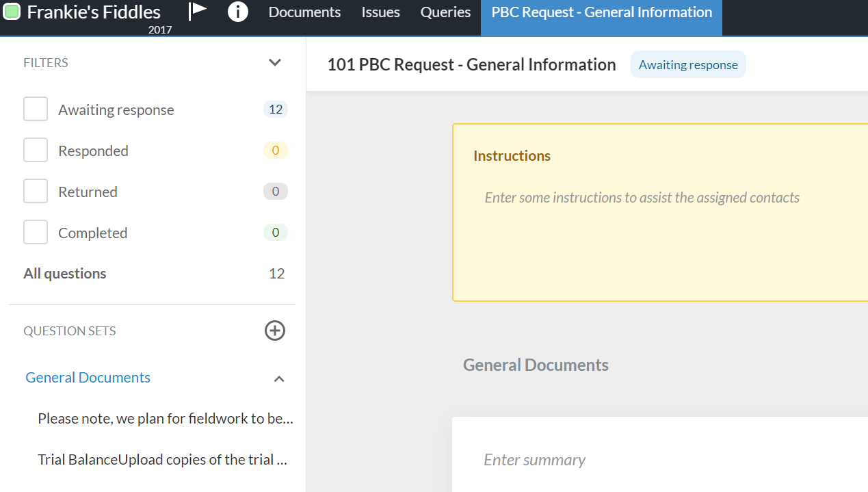Check the Returned filter checkbox

[x=36, y=192]
